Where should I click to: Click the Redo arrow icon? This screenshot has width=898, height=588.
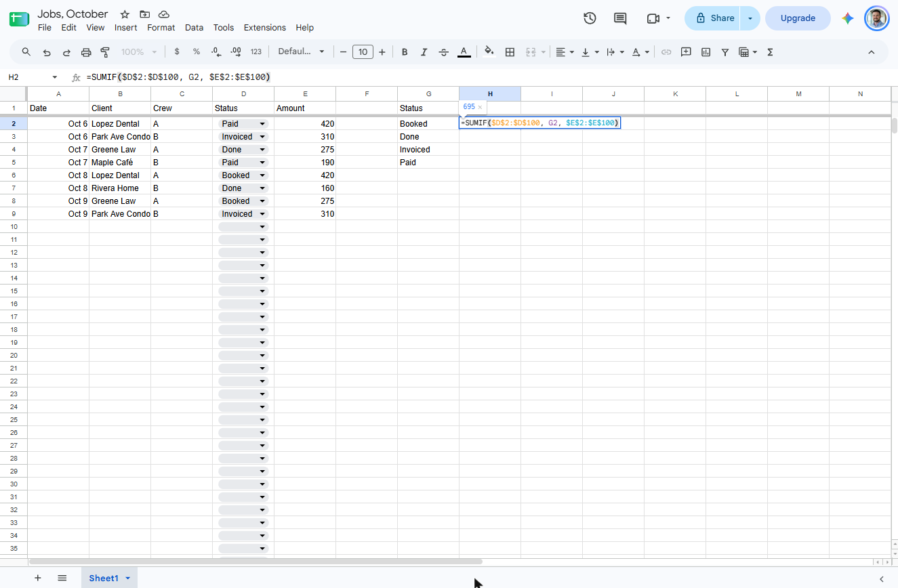click(66, 52)
